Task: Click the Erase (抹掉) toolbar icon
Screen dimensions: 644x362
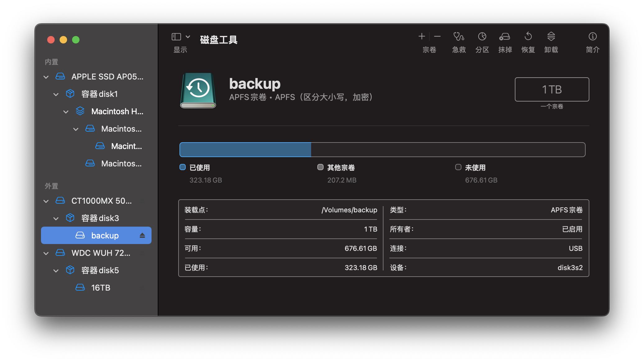Action: tap(505, 37)
